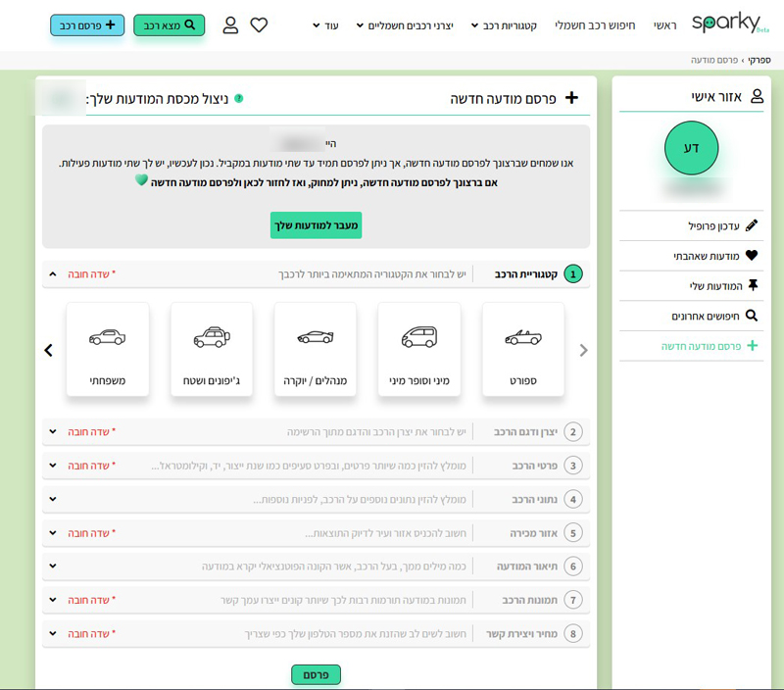Click the מצא רכב search button
Viewport: 784px width, 690px height.
coord(169,25)
